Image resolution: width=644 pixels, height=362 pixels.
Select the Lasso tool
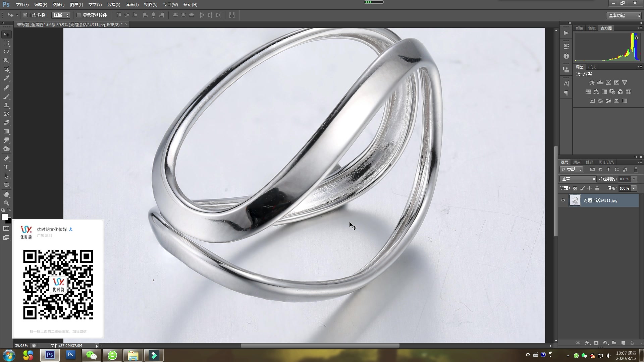[x=6, y=52]
